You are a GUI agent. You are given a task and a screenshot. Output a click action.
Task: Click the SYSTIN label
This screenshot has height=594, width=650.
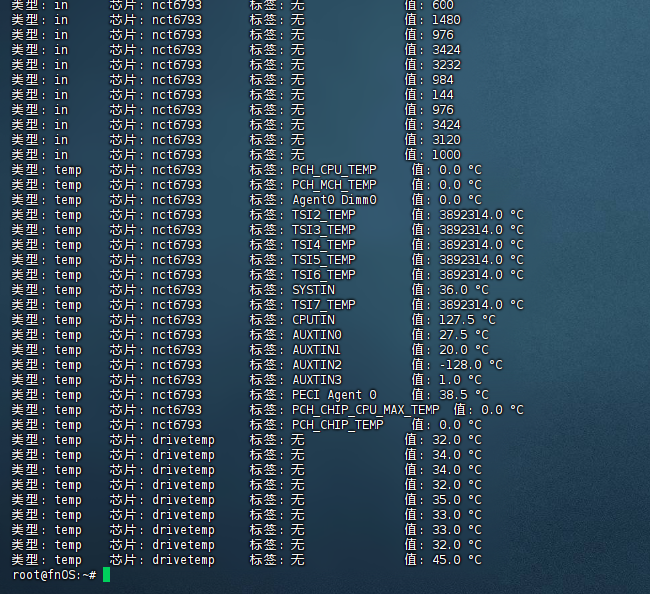(313, 290)
